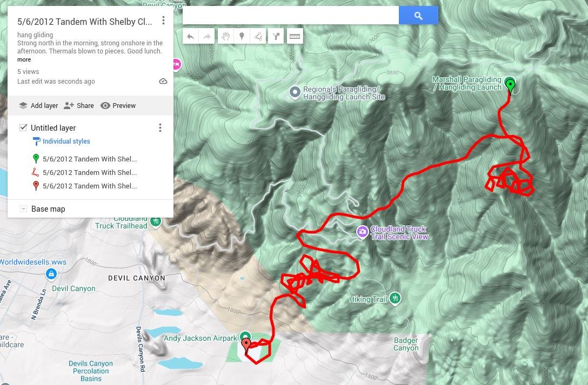Click the Share button
Image resolution: width=588 pixels, height=385 pixels.
point(79,106)
